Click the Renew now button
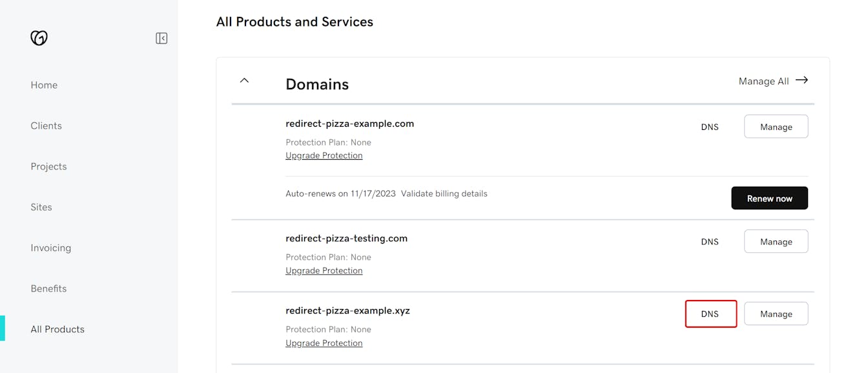The image size is (868, 373). click(x=769, y=198)
